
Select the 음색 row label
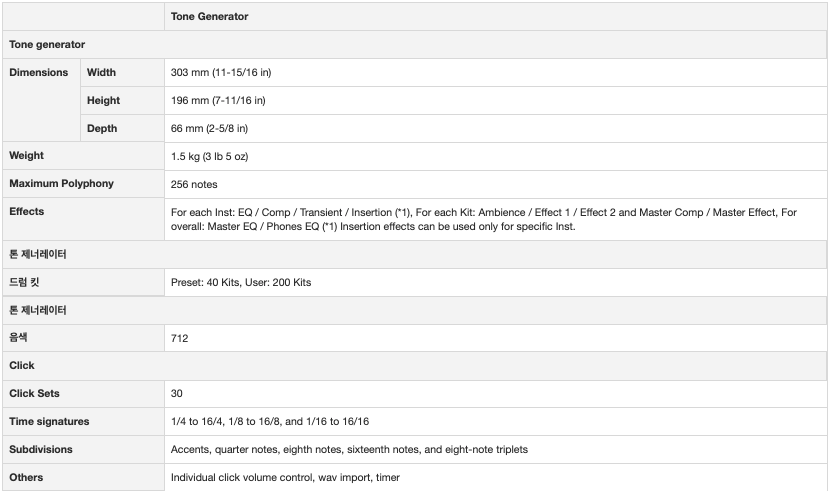click(x=20, y=338)
